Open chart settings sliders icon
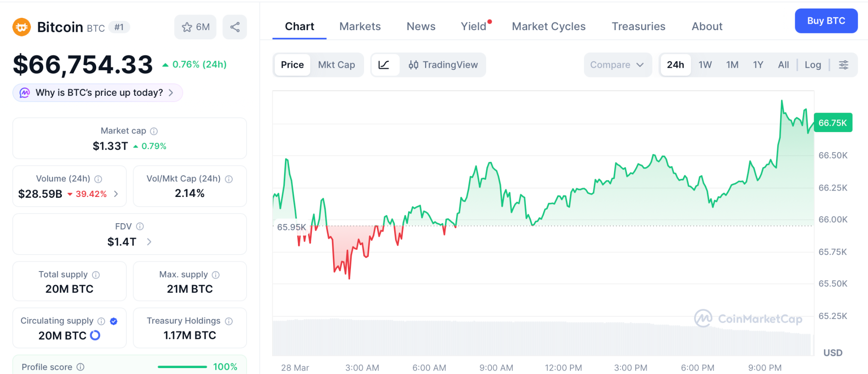 (x=843, y=65)
